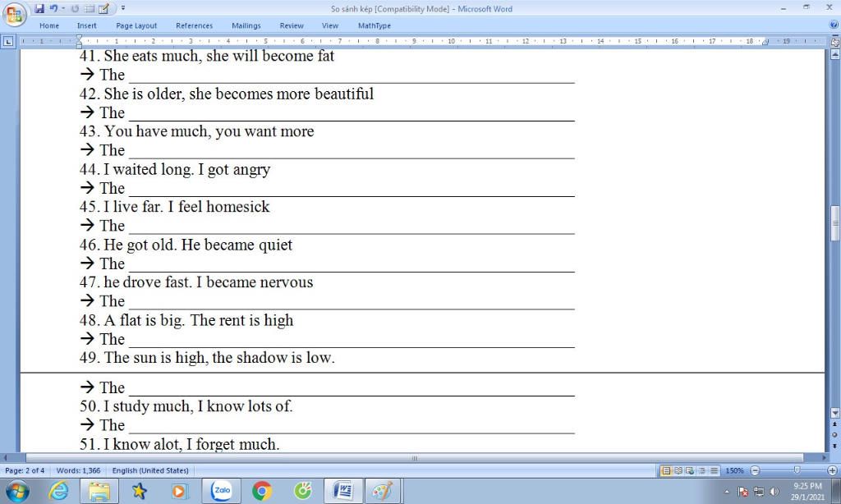Click sentence '41. She eats much, she will become fat'
Screen dimensions: 841x504
[x=207, y=56]
